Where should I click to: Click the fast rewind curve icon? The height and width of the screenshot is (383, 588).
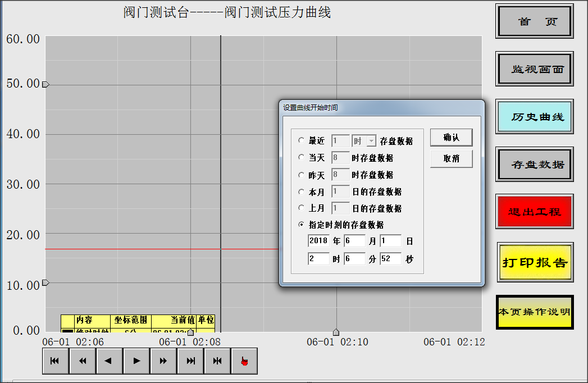pyautogui.click(x=82, y=361)
